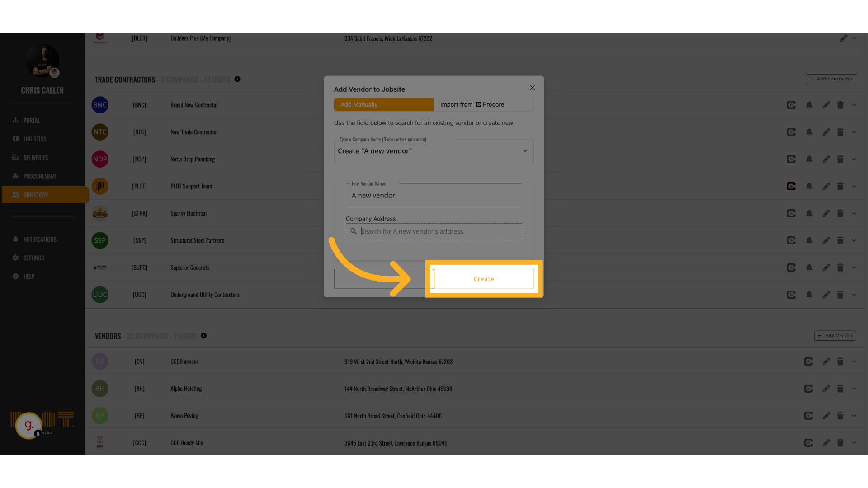The width and height of the screenshot is (868, 488).
Task: Expand the New Trade Contractor row chevron
Action: pyautogui.click(x=854, y=132)
